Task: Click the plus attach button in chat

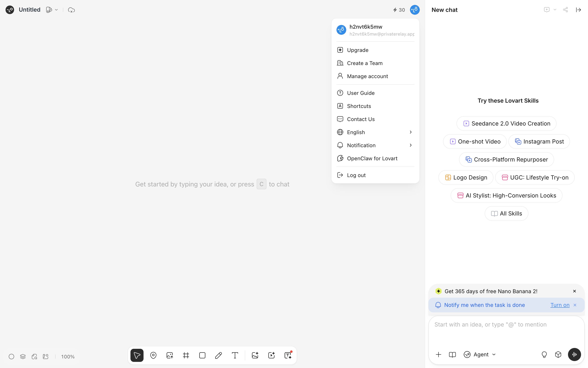Action: click(438, 354)
